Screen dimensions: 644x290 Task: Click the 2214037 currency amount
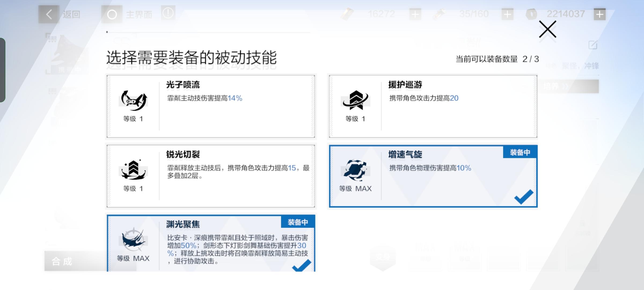(x=566, y=14)
